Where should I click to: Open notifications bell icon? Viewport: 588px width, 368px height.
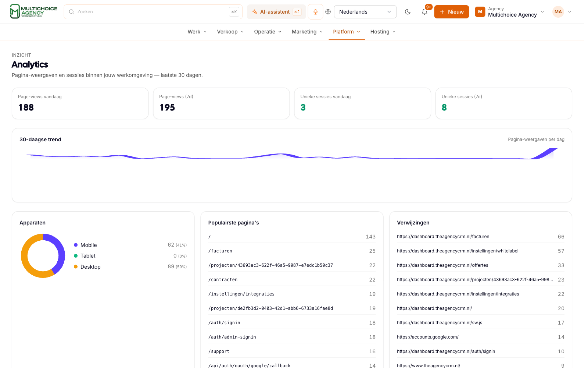(x=424, y=12)
